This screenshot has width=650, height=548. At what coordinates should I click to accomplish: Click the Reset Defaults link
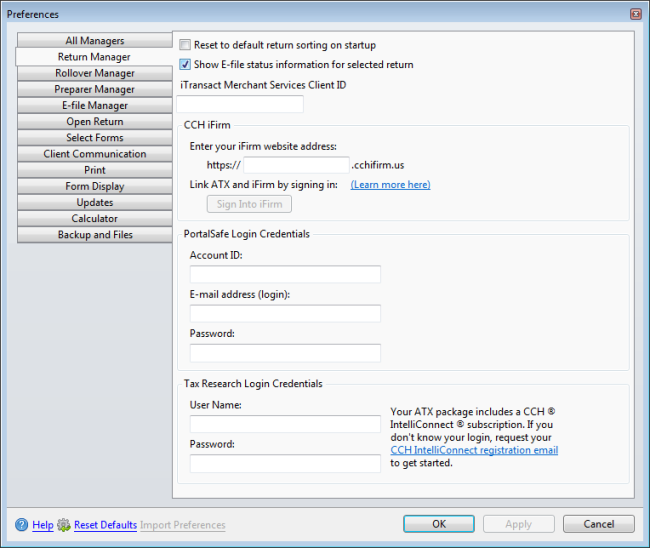click(x=105, y=525)
